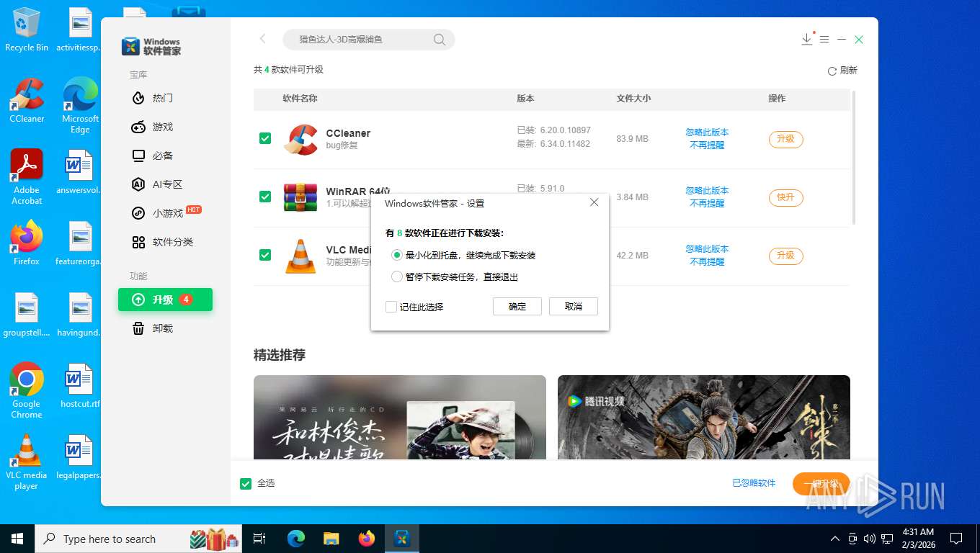Screen dimensions: 980x553
Task: Select Google Chrome desktop shortcut
Action: click(27, 390)
